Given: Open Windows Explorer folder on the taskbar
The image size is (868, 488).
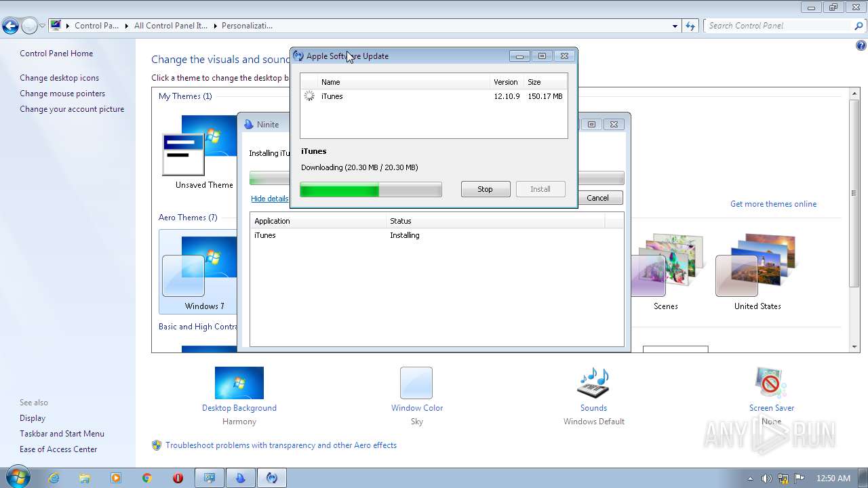Looking at the screenshot, I should pyautogui.click(x=85, y=478).
